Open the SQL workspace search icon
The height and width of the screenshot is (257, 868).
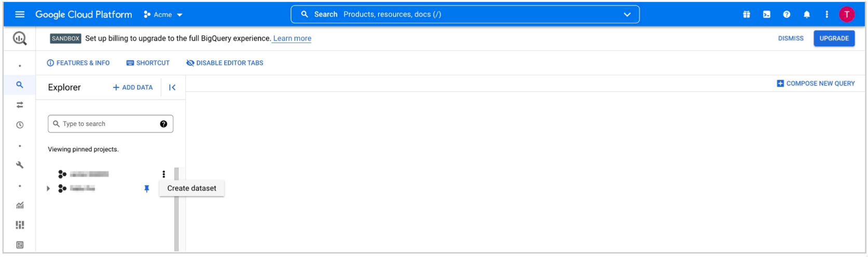tap(20, 85)
